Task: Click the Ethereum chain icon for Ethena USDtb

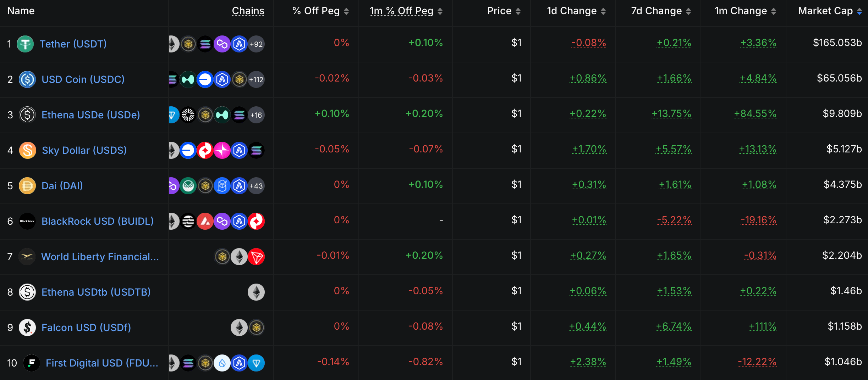Action: [x=256, y=292]
